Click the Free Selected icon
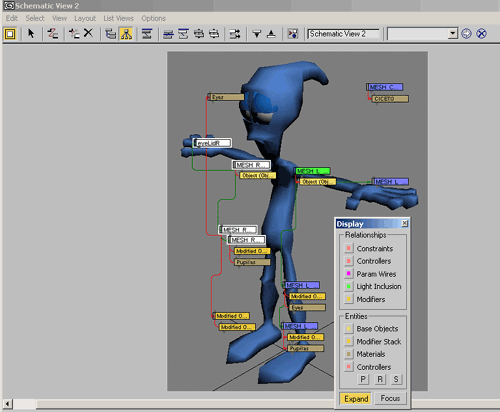This screenshot has width=500, height=412. point(214,34)
